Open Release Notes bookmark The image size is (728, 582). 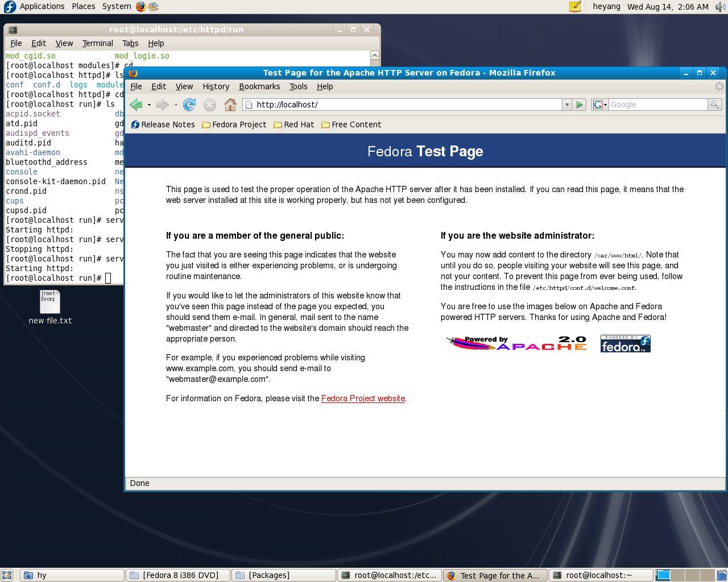click(x=163, y=124)
